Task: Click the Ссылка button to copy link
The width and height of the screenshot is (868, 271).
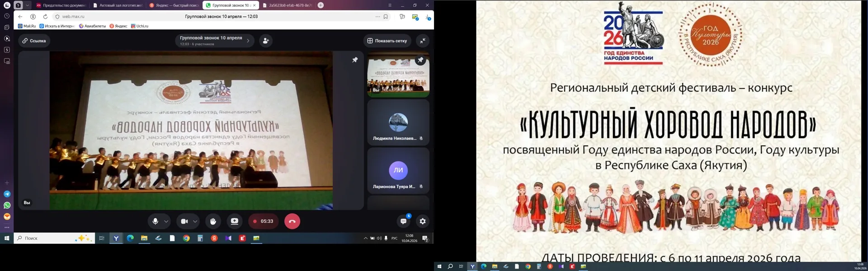Action: [x=34, y=41]
